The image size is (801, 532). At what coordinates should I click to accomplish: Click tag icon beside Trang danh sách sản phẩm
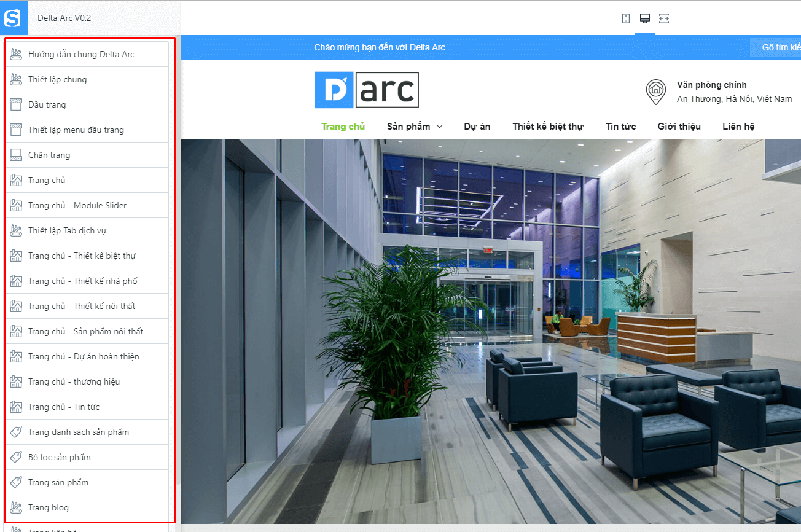point(17,432)
